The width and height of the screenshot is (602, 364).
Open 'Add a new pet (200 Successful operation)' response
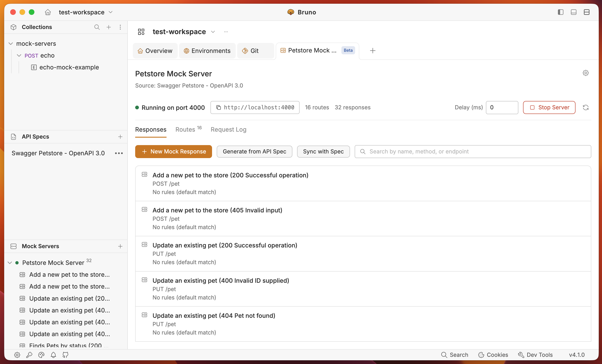tap(363, 184)
